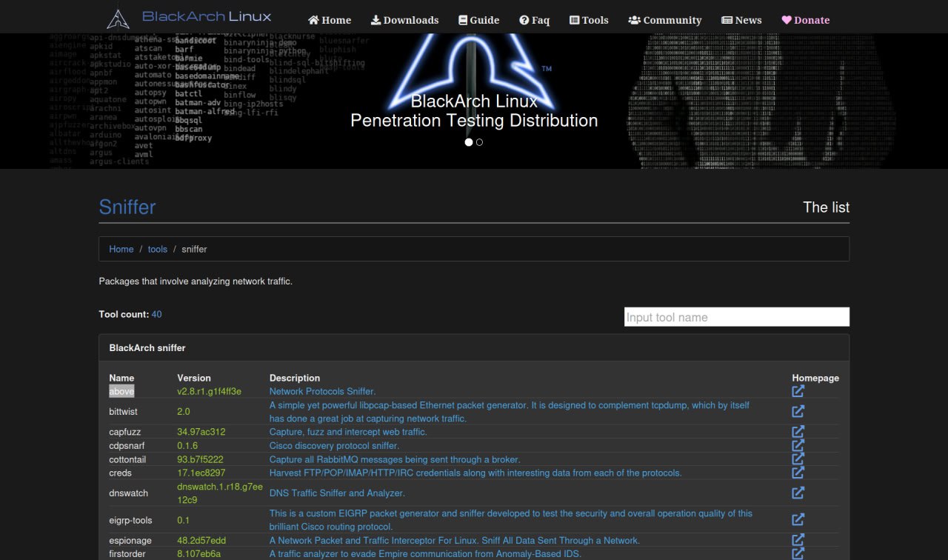Click the 'bittwist' tool name
948x560 pixels.
(123, 411)
